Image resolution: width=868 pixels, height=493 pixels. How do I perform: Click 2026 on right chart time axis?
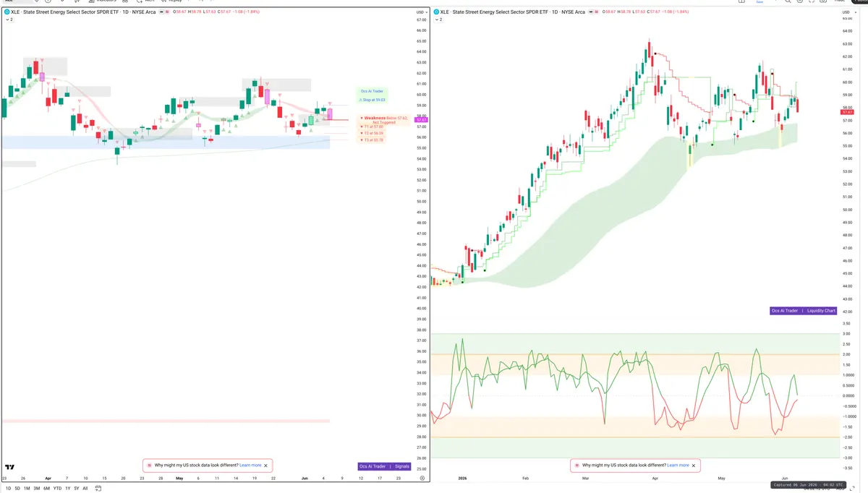463,478
